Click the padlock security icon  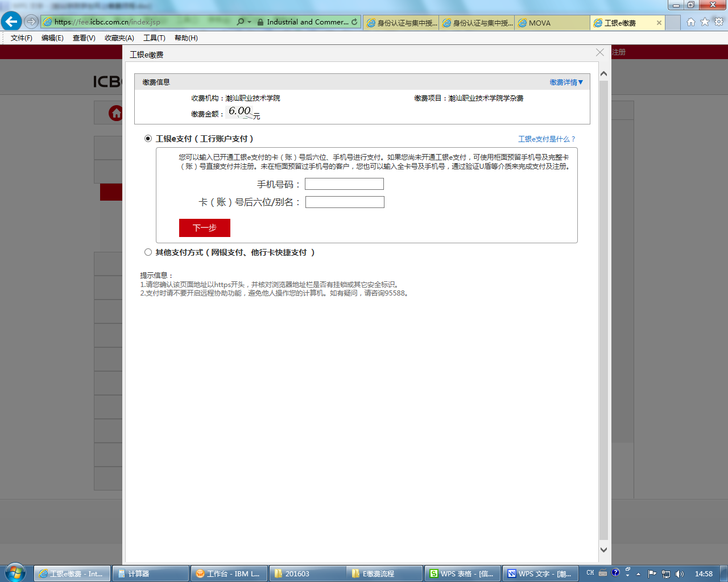pos(260,22)
